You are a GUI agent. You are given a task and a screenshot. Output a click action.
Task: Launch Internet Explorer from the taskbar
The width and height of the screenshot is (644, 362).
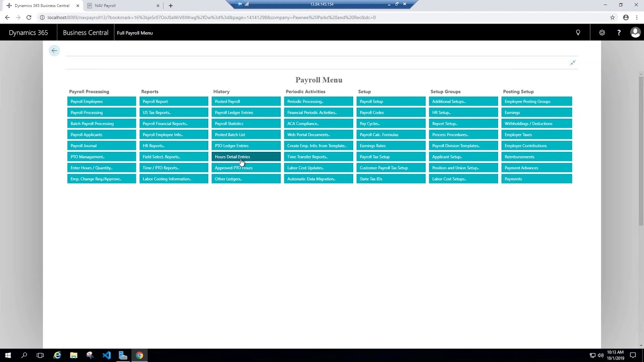tap(57, 355)
